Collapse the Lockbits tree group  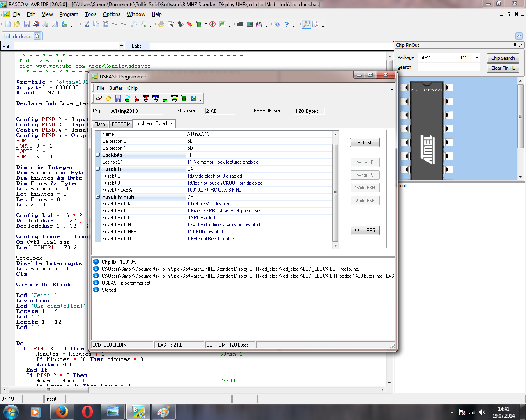98,155
